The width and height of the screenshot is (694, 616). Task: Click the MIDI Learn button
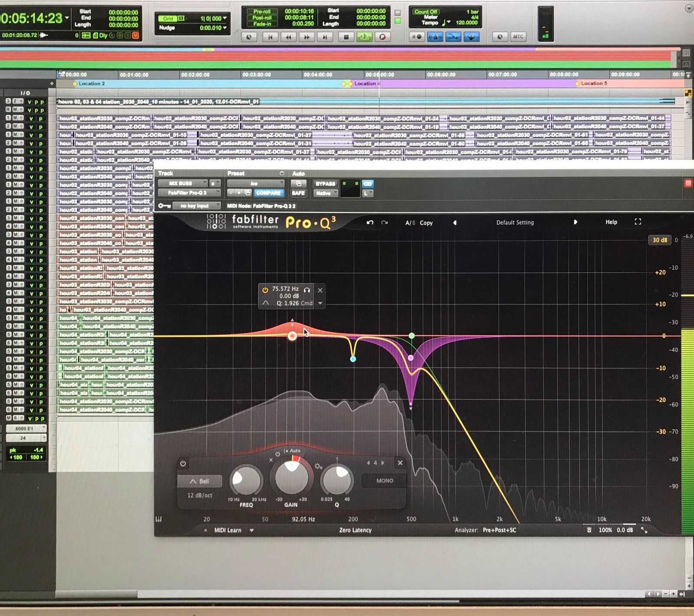(227, 530)
